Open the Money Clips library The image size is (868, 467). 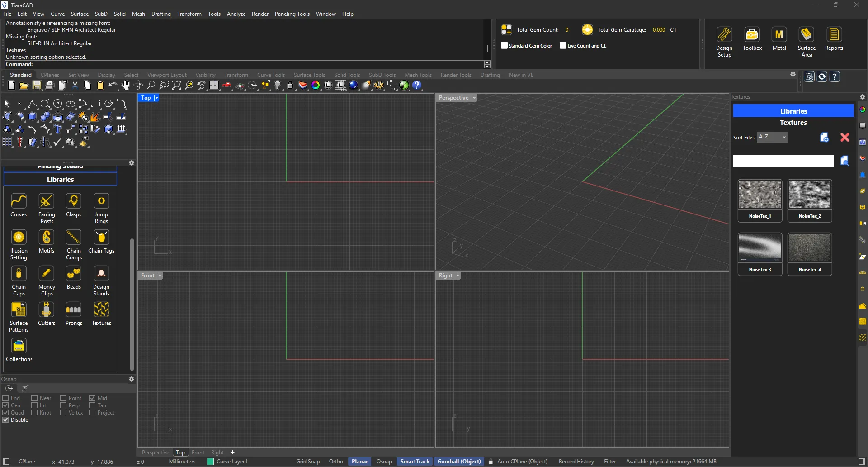(x=46, y=274)
